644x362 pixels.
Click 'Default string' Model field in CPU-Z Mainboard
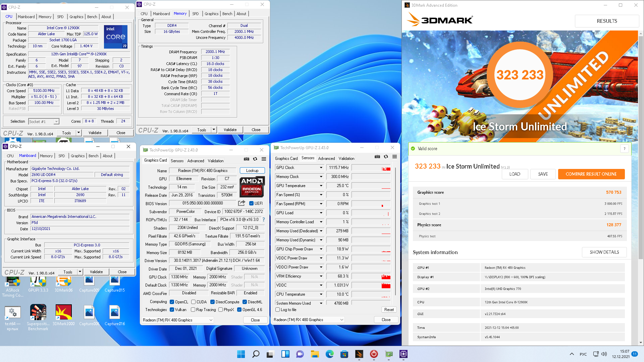[112, 175]
